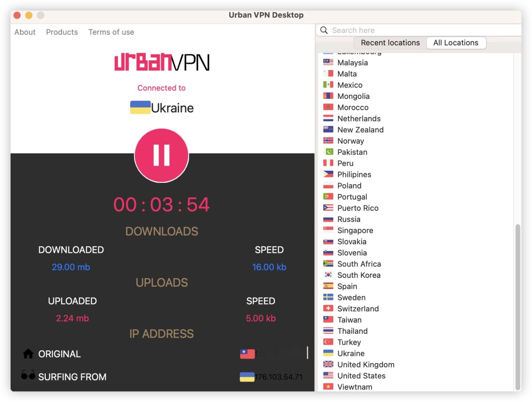Click the Singapore flag icon
This screenshot has width=532, height=402.
(328, 230)
